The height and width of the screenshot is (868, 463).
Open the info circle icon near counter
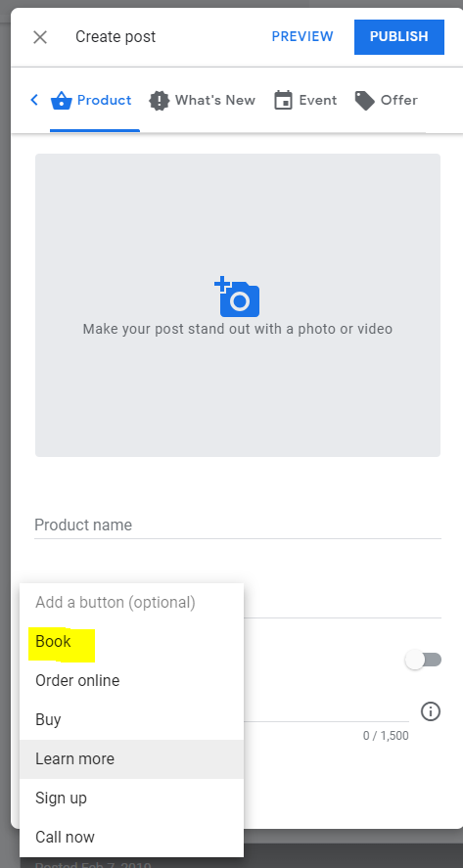pyautogui.click(x=431, y=711)
